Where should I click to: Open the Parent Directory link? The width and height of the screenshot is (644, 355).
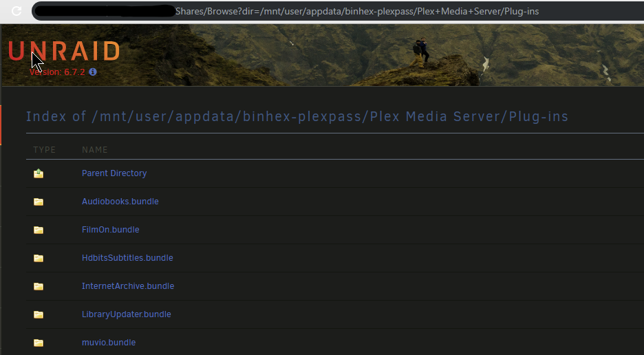114,173
